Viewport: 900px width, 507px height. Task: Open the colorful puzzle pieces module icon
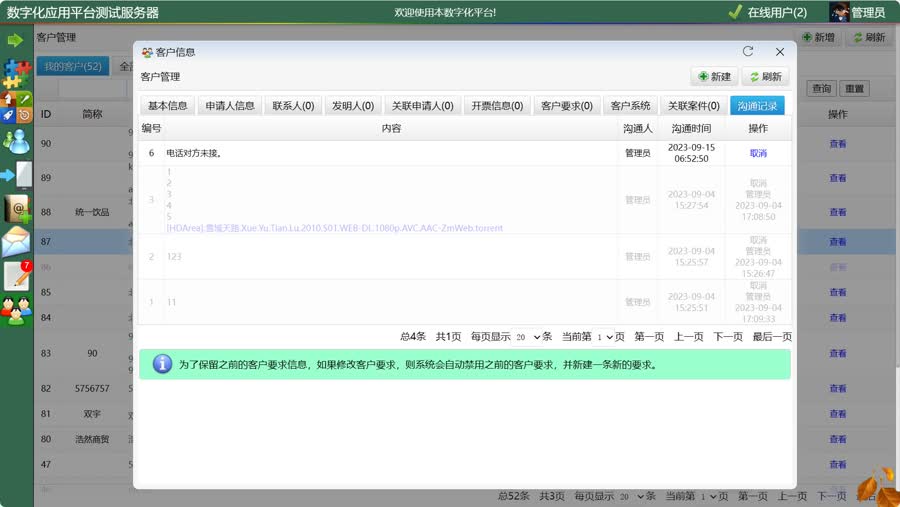click(16, 72)
